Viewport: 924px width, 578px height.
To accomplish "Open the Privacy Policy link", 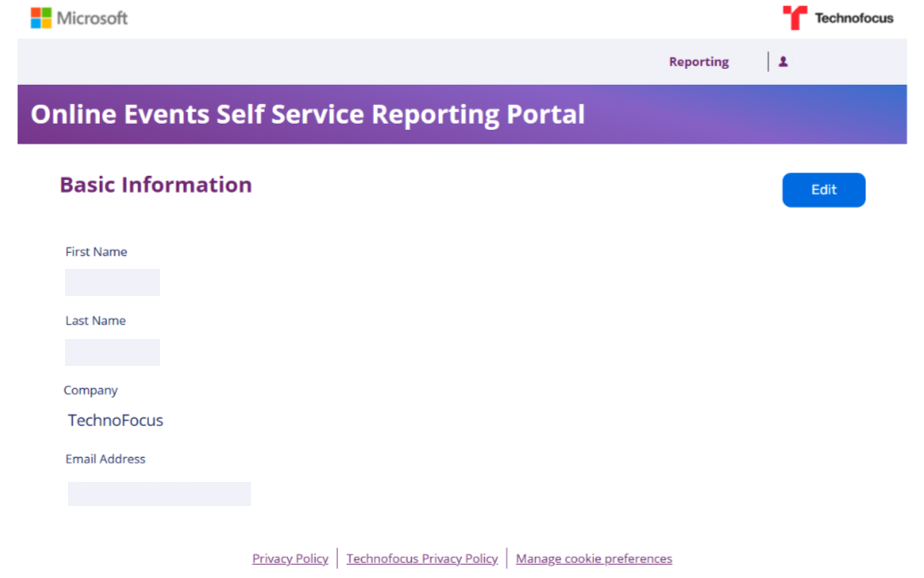I will [x=290, y=559].
